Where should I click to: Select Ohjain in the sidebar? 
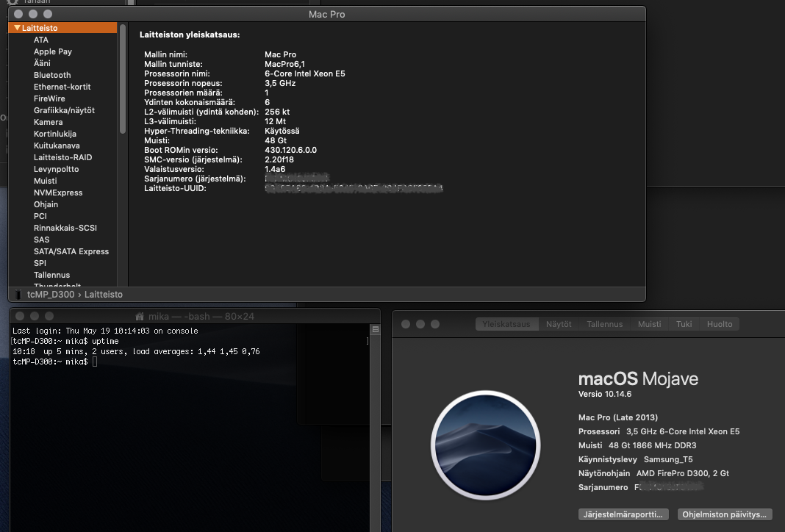tap(46, 204)
